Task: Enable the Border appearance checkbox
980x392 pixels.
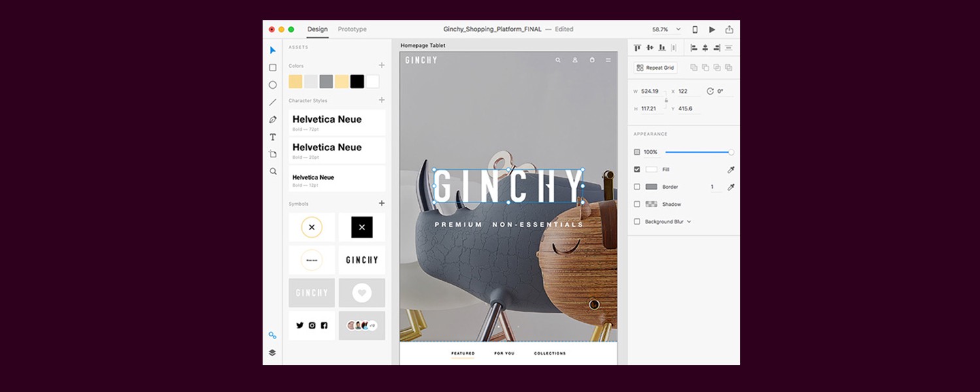Action: point(638,187)
